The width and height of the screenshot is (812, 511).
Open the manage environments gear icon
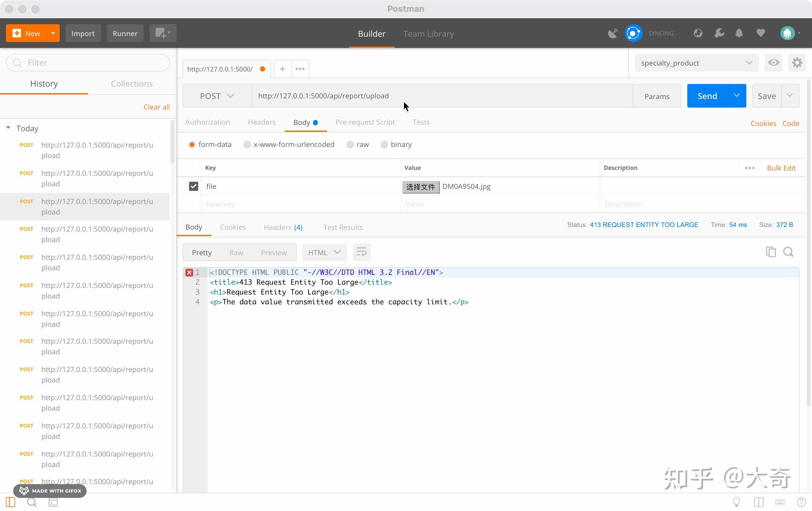point(797,63)
